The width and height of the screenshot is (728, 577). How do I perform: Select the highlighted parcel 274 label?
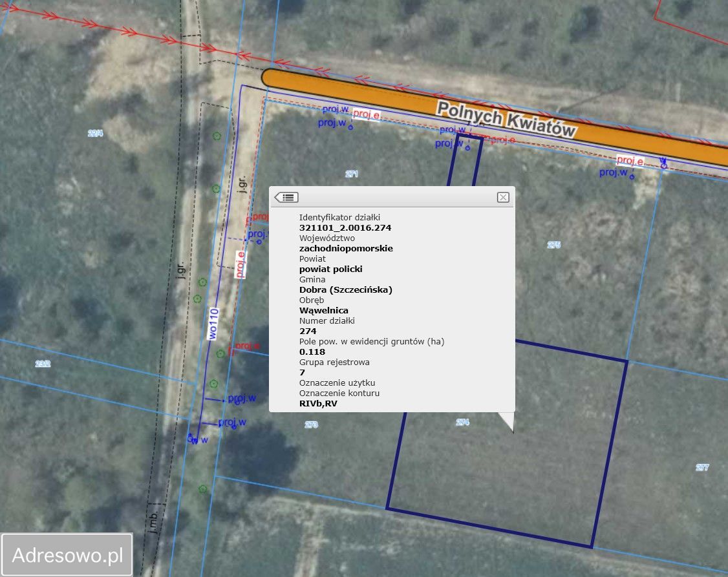[x=462, y=422]
